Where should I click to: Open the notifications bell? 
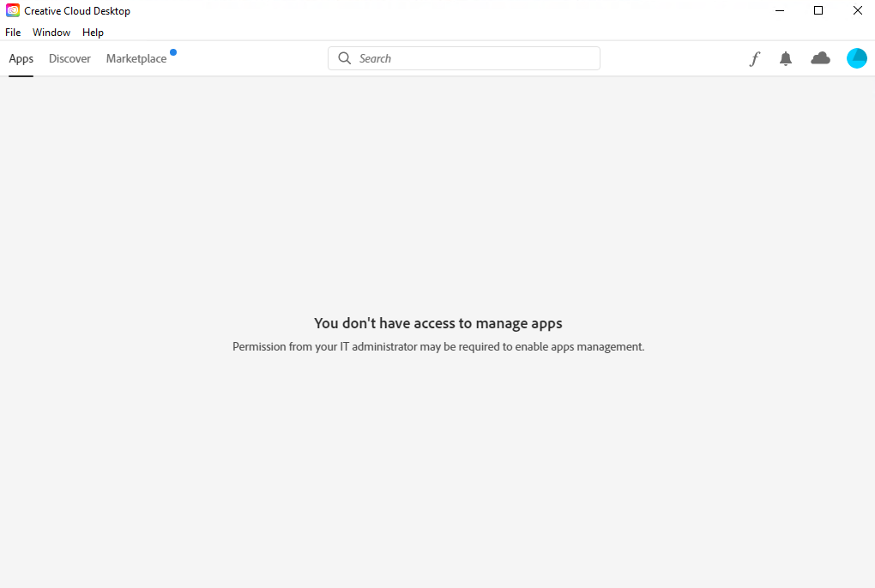(x=786, y=59)
